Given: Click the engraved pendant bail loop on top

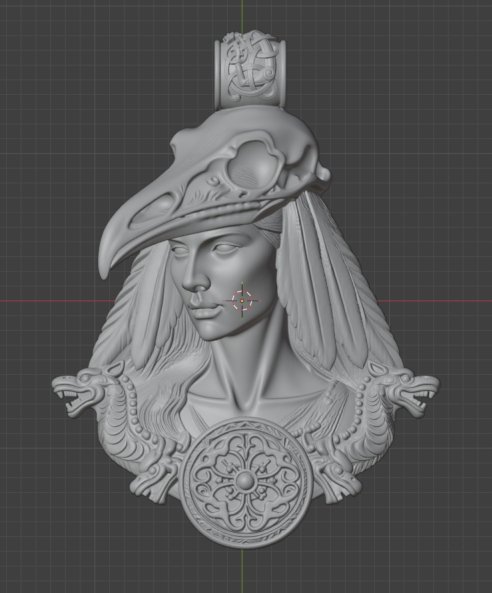Looking at the screenshot, I should coord(250,71).
